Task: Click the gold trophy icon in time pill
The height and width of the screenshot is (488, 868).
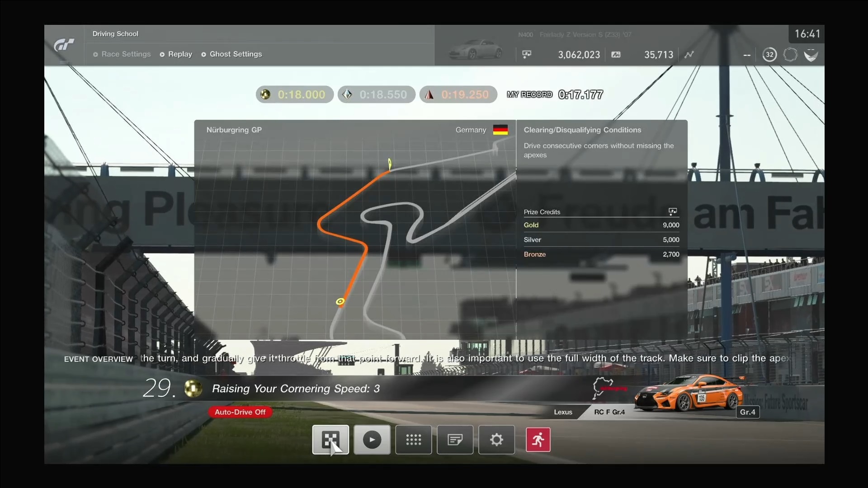Action: (265, 94)
